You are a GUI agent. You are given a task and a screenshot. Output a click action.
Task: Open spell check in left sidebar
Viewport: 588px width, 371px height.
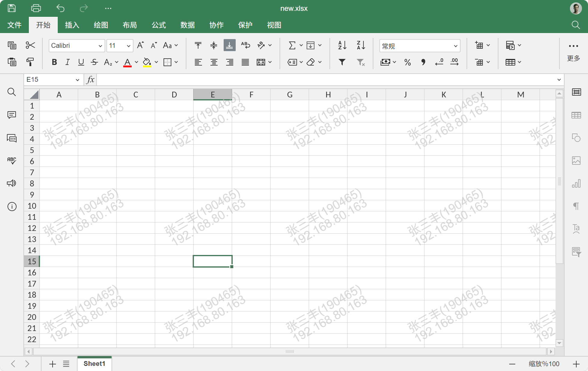tap(12, 160)
